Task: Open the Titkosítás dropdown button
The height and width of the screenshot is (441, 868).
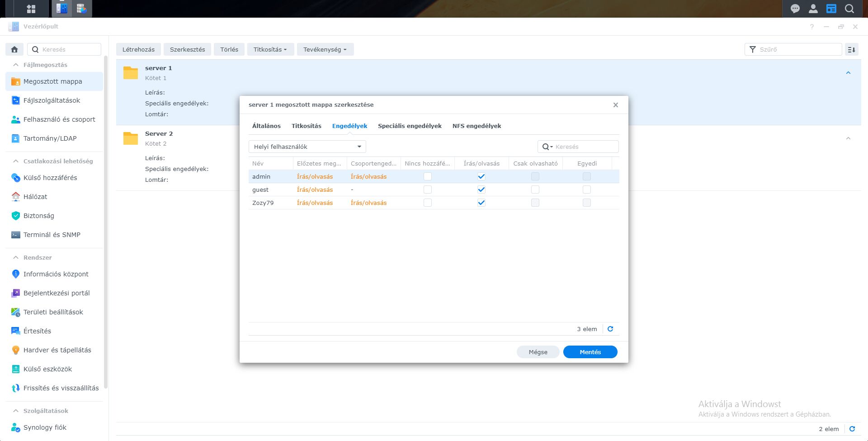Action: point(270,49)
